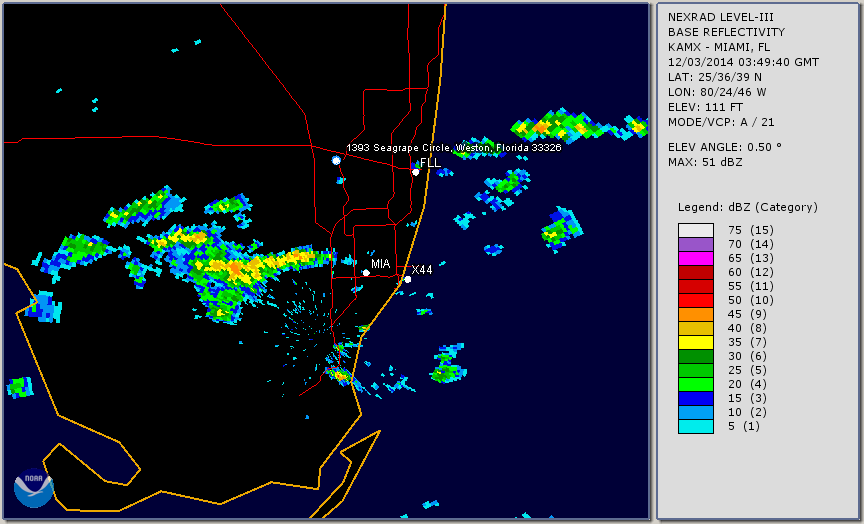Image resolution: width=864 pixels, height=524 pixels.
Task: Select the 50 dBZ bright red swatch
Action: (696, 300)
